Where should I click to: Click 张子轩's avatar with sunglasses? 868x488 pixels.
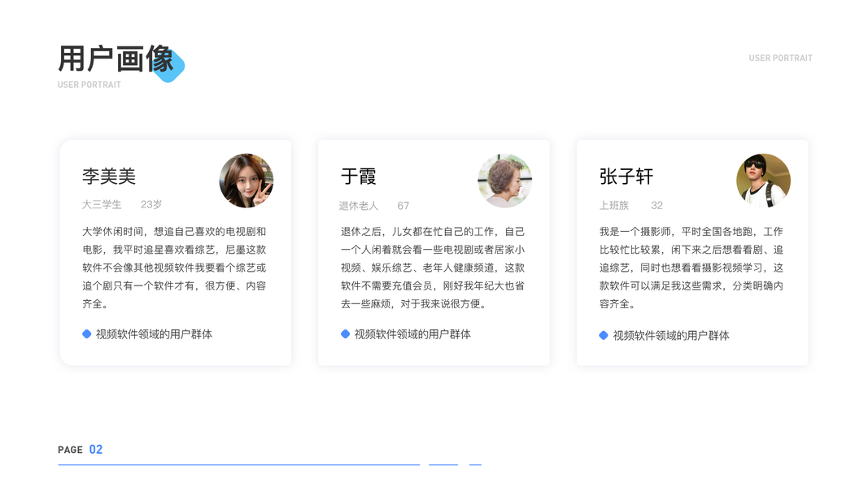coord(763,181)
